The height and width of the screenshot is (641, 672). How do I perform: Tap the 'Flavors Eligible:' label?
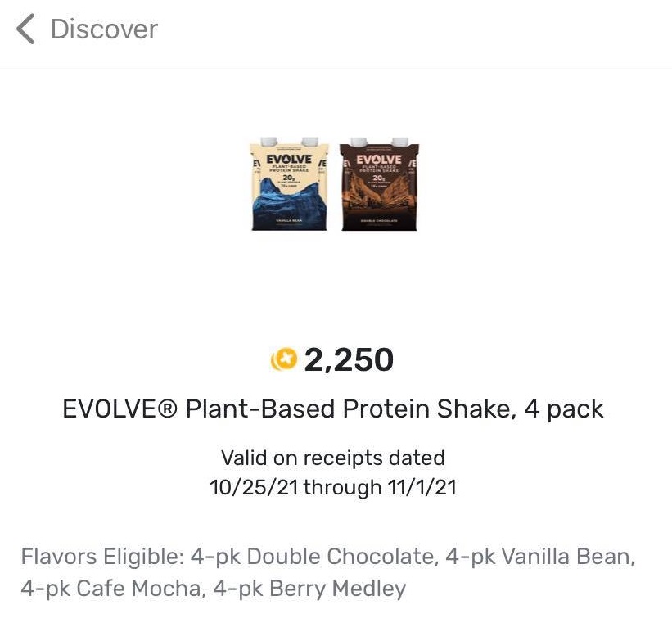[x=102, y=557]
